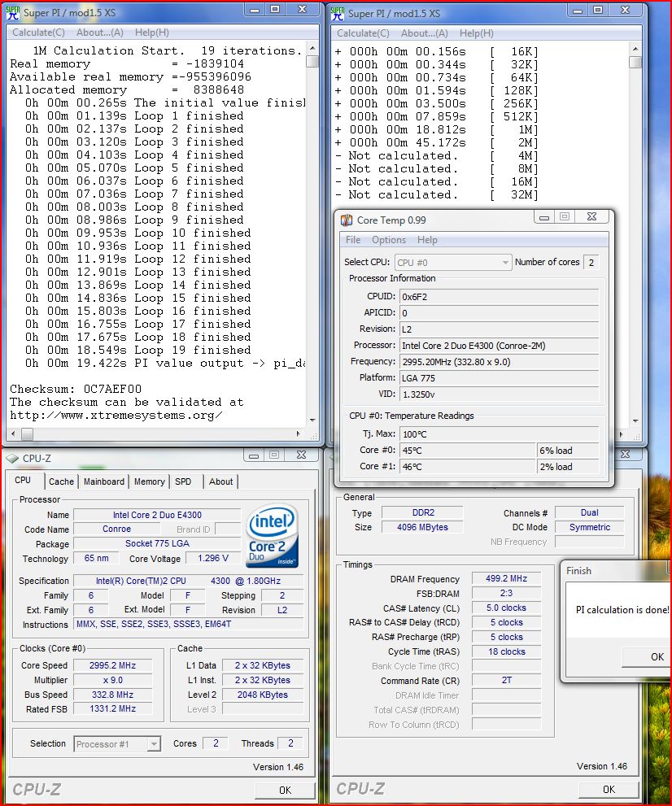Click the 2M result row 45.172s

[x=436, y=142]
